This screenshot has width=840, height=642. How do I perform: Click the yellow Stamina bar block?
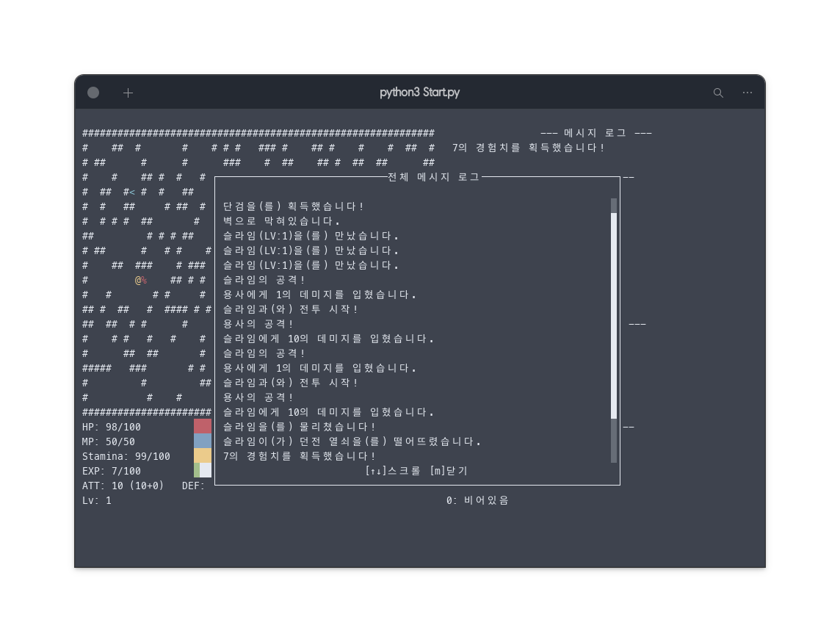pos(203,455)
